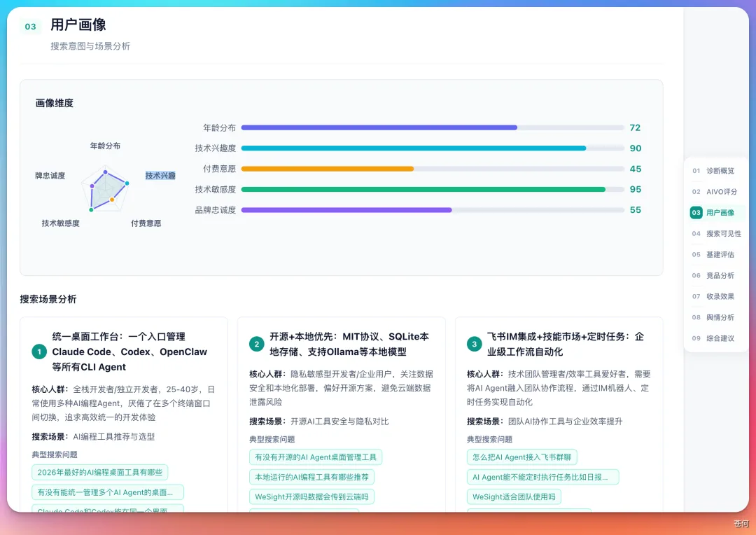Click tag 2026年最好的AI编程桌面工具有哪些
756x535 pixels.
coord(100,472)
